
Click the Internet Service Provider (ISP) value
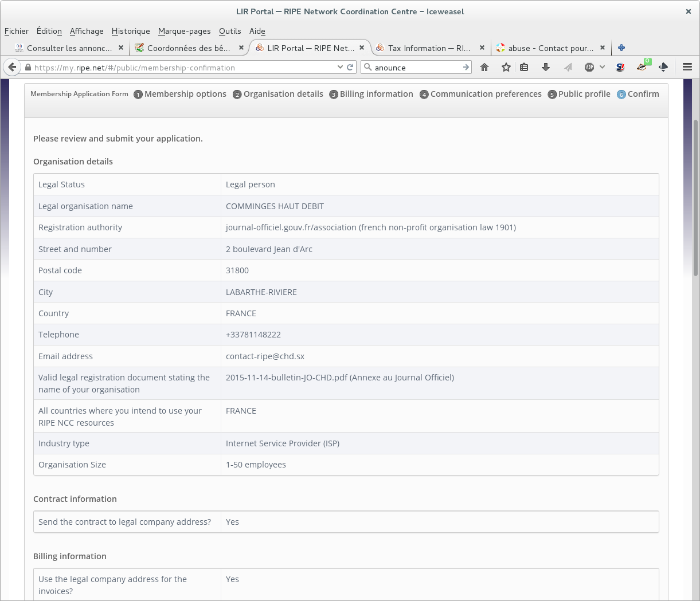pyautogui.click(x=283, y=443)
